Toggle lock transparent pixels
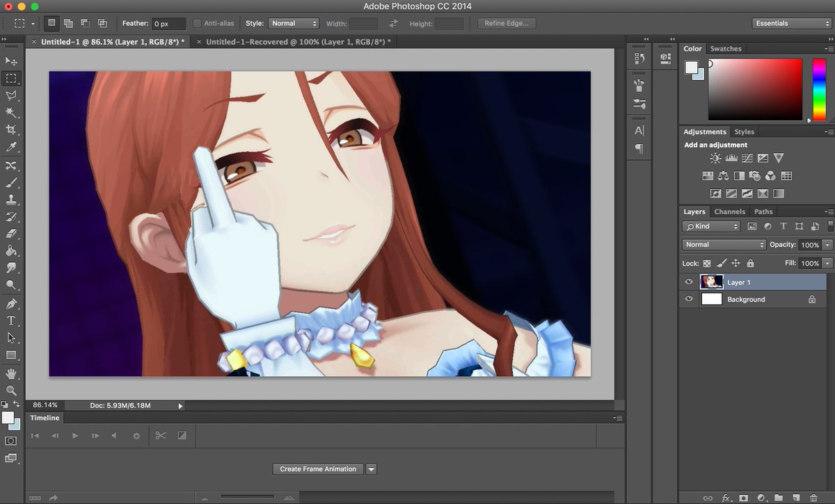This screenshot has height=504, width=835. (707, 263)
